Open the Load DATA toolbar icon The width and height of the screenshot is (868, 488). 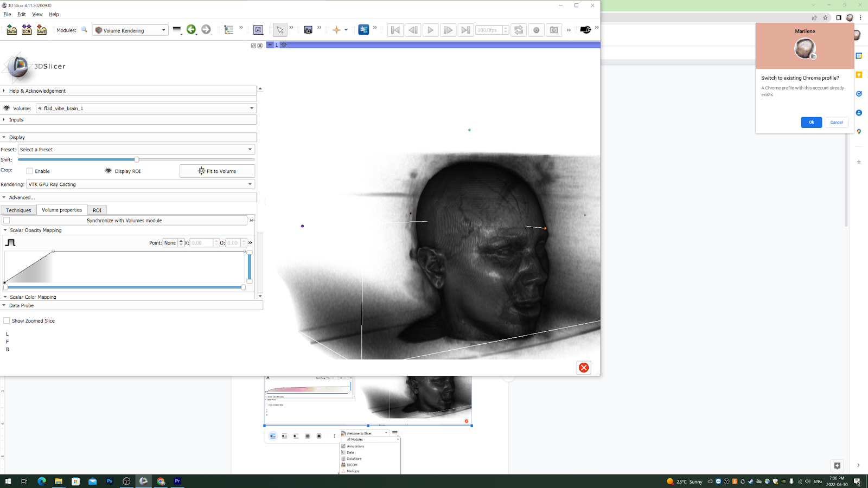tap(12, 30)
